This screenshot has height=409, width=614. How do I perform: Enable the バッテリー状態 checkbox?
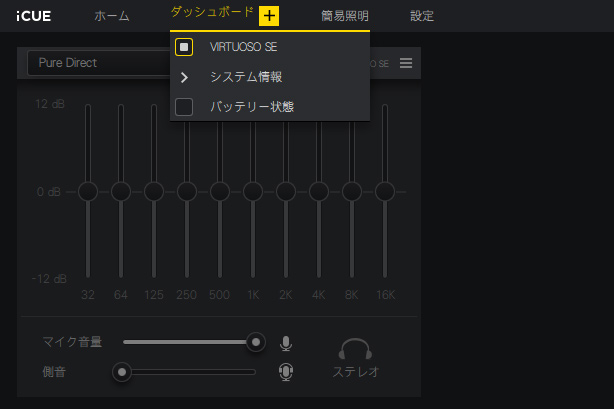184,106
